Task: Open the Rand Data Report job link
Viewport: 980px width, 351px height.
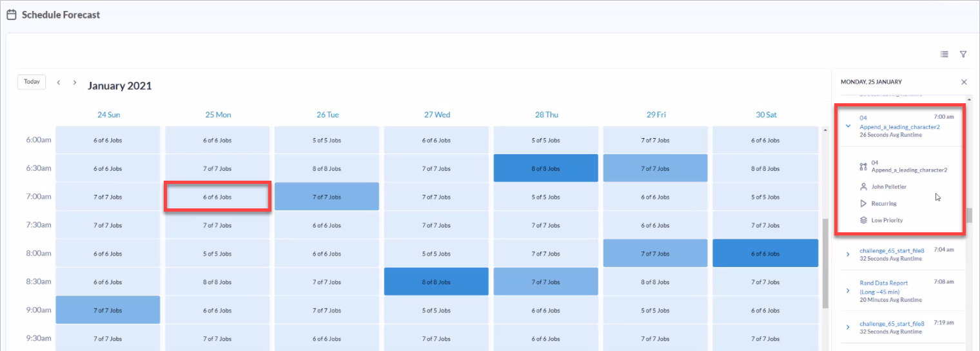Action: click(884, 287)
